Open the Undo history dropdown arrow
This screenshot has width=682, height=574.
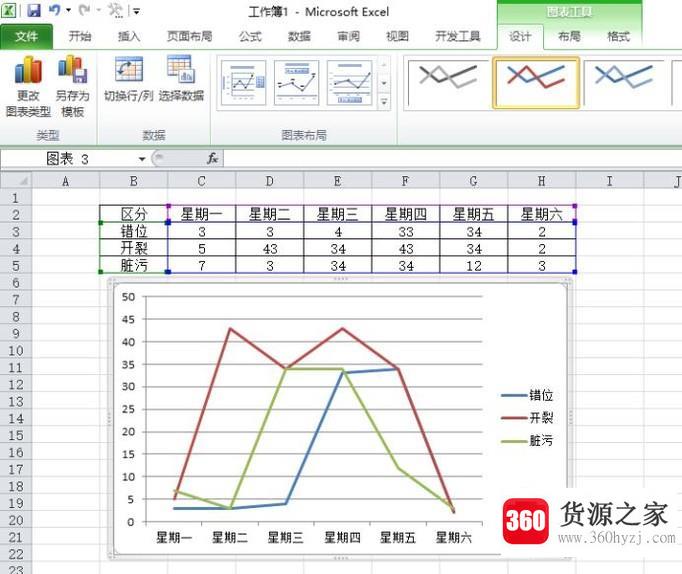tap(68, 10)
